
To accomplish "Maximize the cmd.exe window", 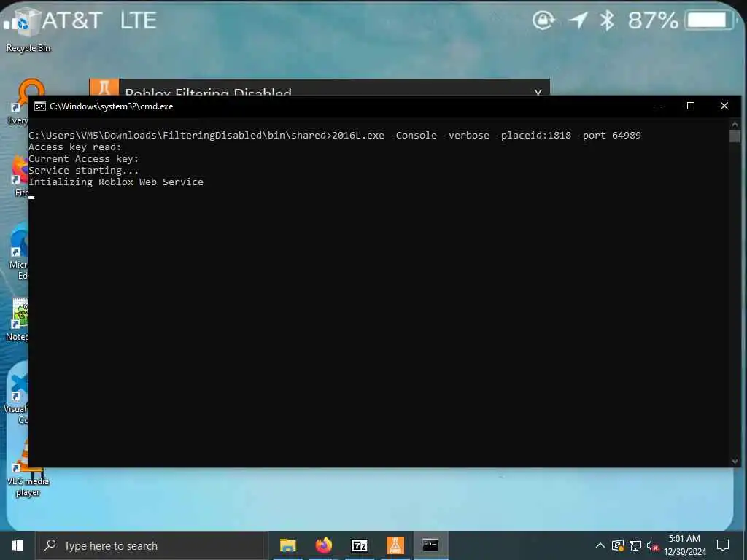I will (691, 106).
